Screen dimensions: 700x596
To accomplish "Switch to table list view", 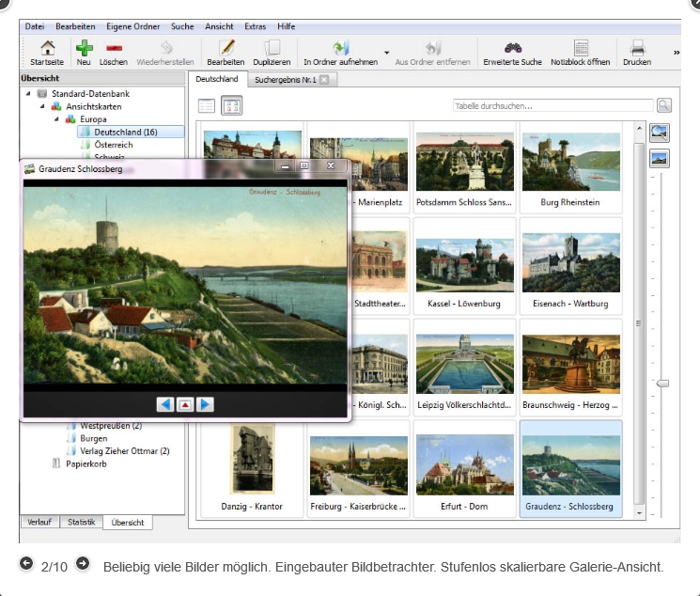I will (x=207, y=106).
